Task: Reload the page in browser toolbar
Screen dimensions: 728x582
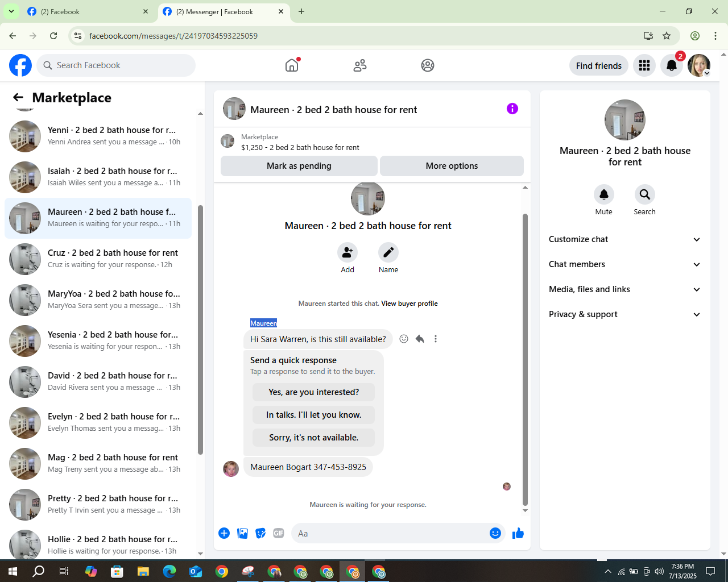Action: 53,36
